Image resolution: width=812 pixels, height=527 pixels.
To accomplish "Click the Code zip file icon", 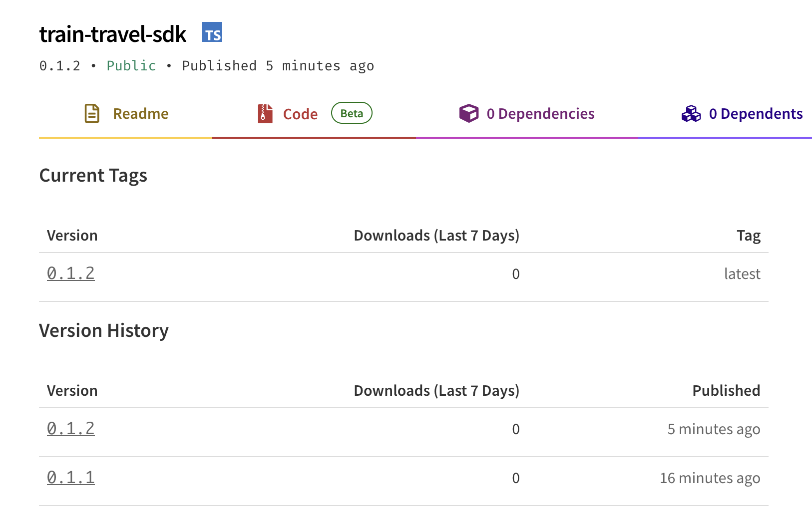I will pos(265,113).
